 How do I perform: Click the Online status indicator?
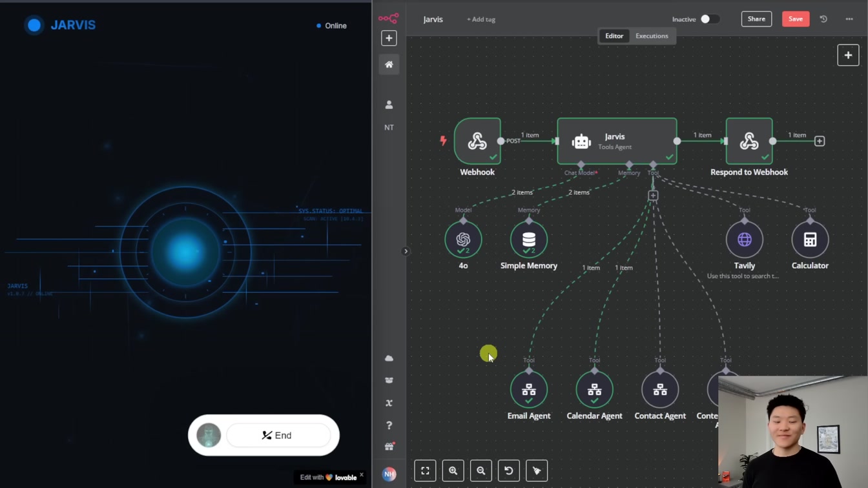[331, 26]
